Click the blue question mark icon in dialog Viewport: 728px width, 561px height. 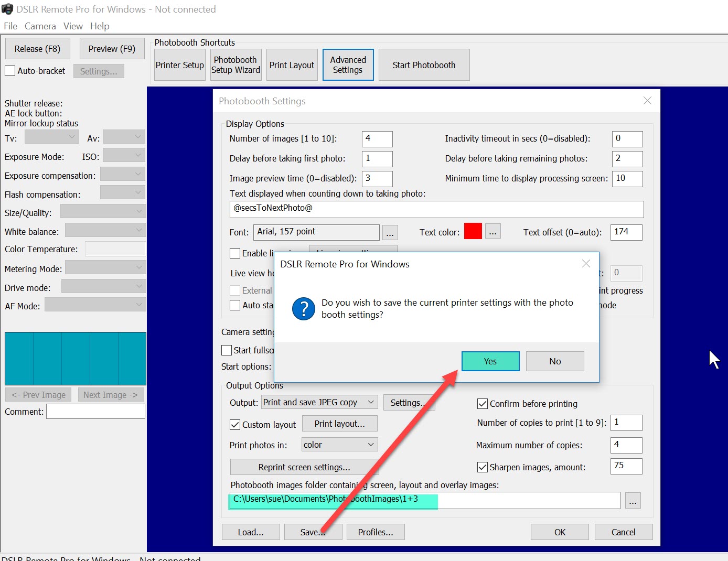pos(303,308)
